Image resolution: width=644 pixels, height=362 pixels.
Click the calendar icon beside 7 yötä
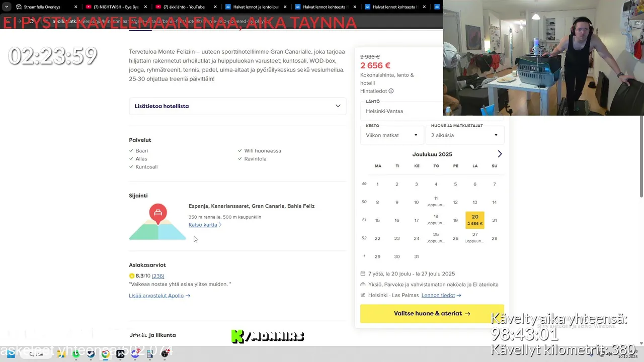[x=363, y=274]
